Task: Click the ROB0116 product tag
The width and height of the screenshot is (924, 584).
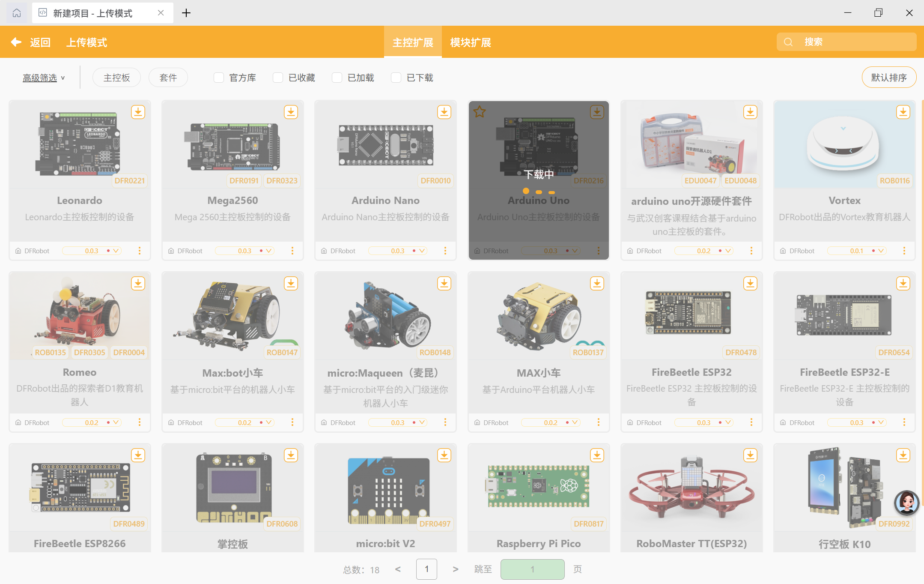Action: coord(894,180)
